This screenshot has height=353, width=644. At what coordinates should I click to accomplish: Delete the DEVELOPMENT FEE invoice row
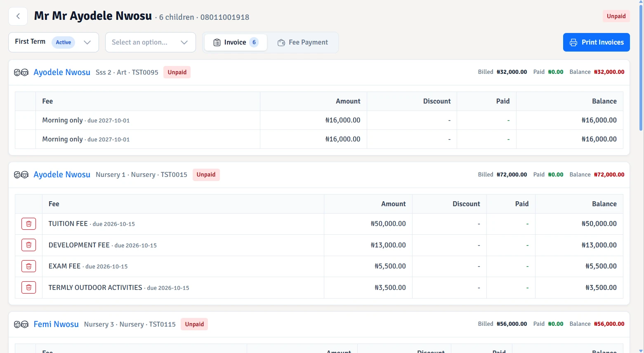29,245
